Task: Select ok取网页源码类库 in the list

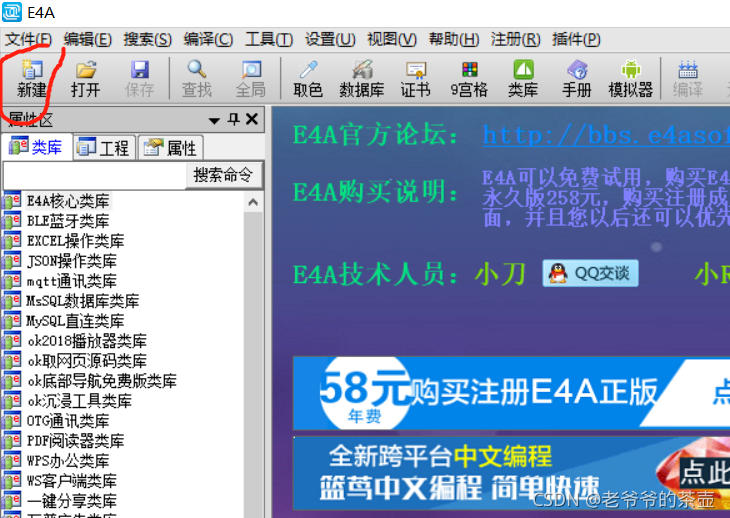Action: pyautogui.click(x=87, y=361)
